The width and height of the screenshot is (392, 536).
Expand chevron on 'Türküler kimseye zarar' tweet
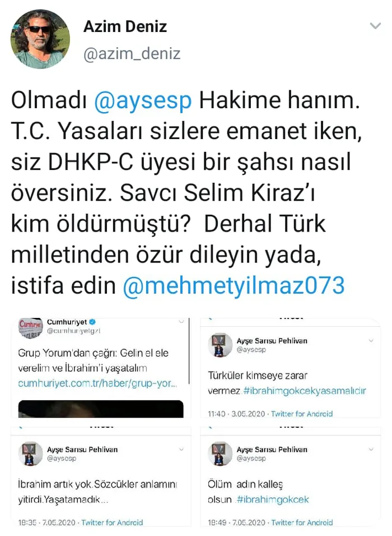(x=371, y=341)
